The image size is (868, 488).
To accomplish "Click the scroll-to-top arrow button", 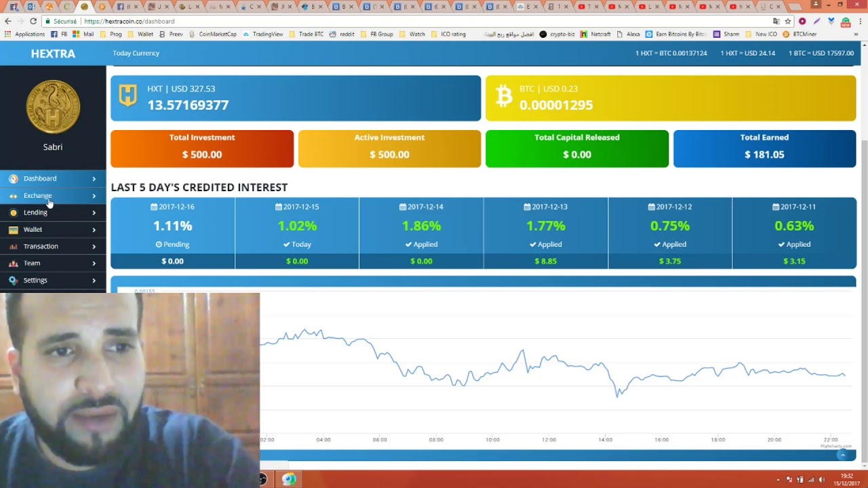I will click(843, 455).
